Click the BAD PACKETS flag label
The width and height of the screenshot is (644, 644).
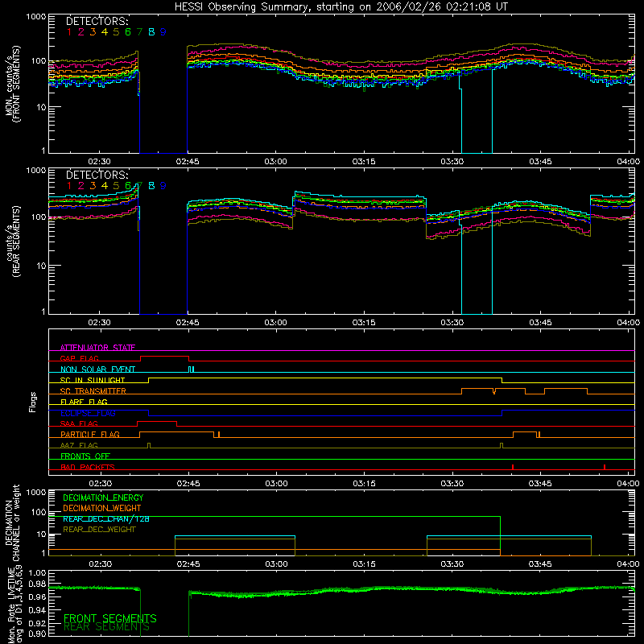click(x=88, y=467)
